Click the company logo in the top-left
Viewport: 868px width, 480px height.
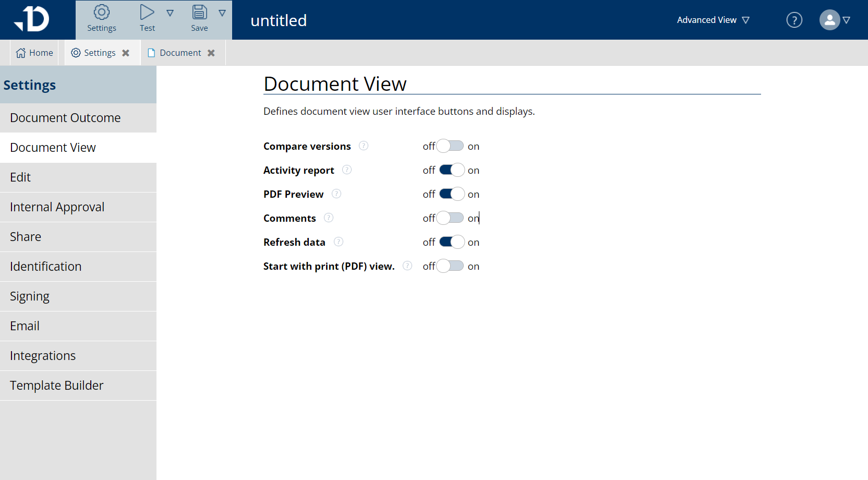[32, 19]
